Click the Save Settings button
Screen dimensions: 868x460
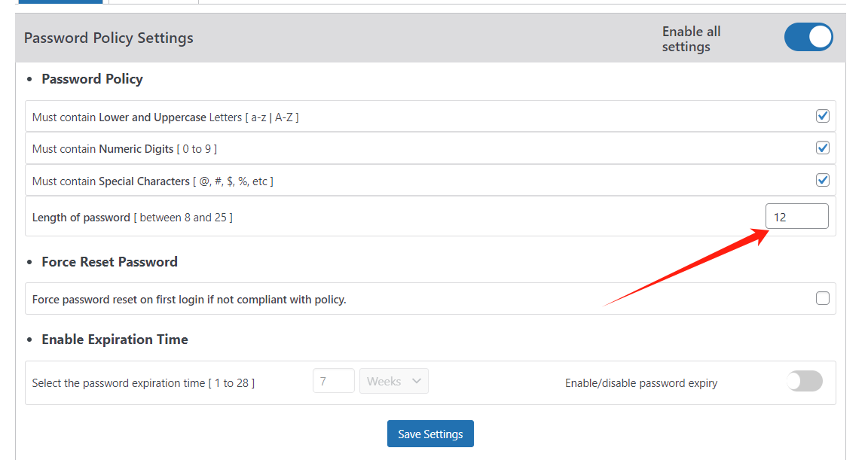coord(430,434)
